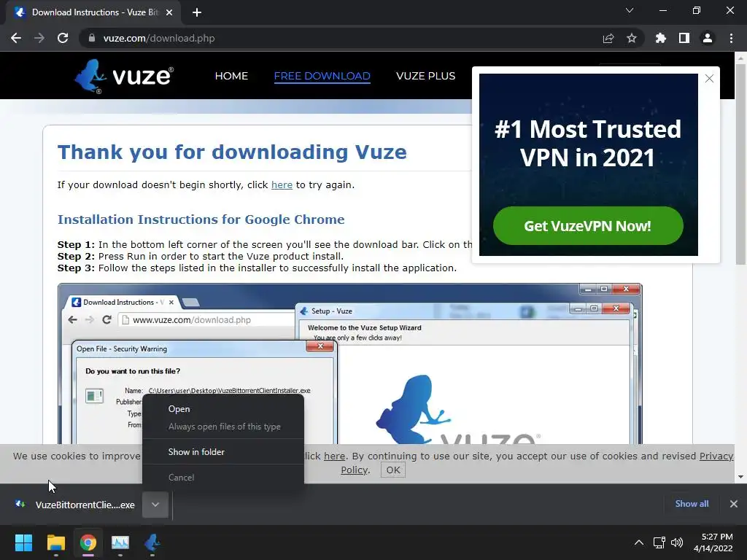747x560 pixels.
Task: Share this page from address bar
Action: [608, 38]
